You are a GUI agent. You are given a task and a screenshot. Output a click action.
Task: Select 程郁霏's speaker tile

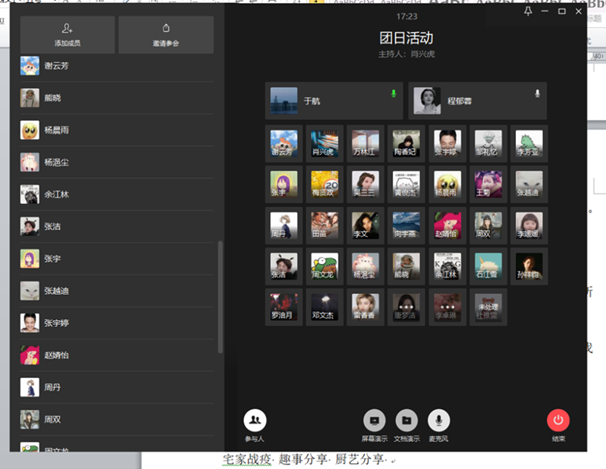478,101
